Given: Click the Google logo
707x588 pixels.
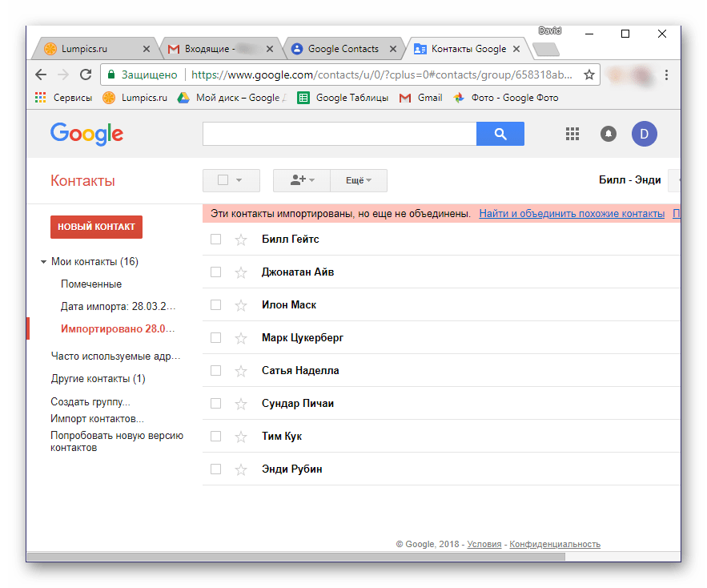Looking at the screenshot, I should pos(86,134).
